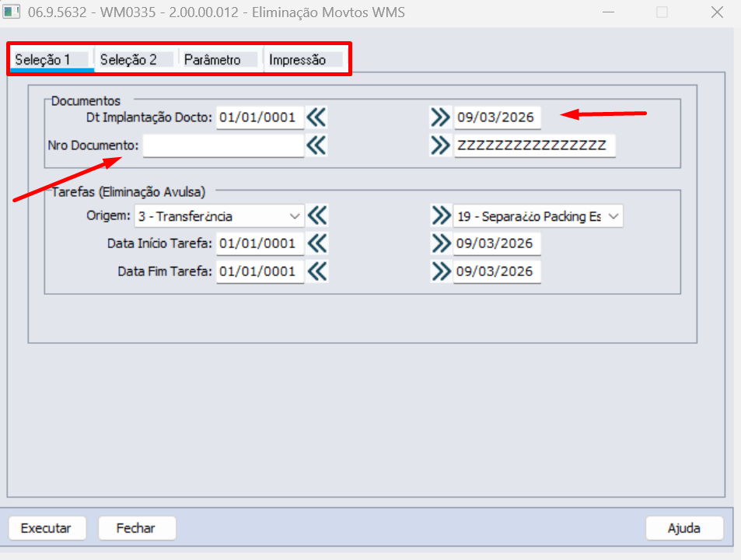Switch to the Seleção 2 tab
Viewport: 741px width, 560px height.
[137, 60]
